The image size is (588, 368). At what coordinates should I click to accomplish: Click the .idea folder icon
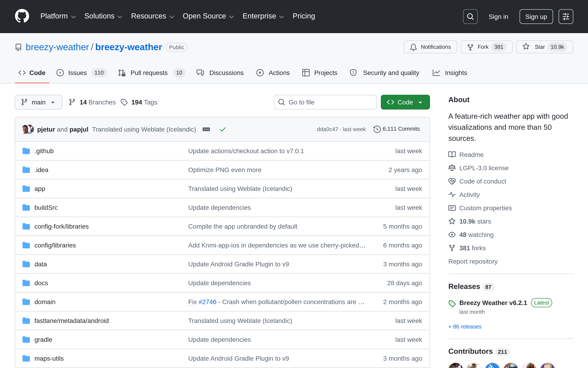26,170
